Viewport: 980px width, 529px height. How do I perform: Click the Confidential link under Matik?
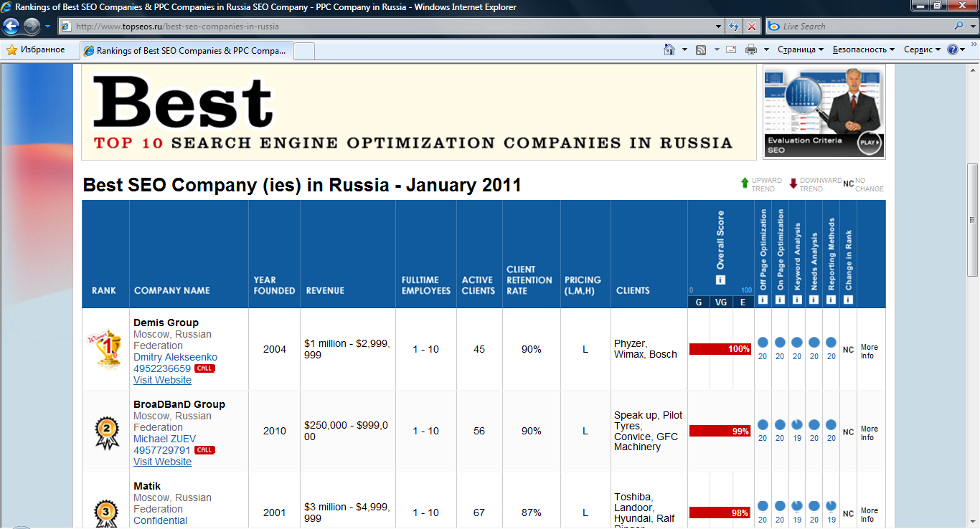[x=160, y=520]
